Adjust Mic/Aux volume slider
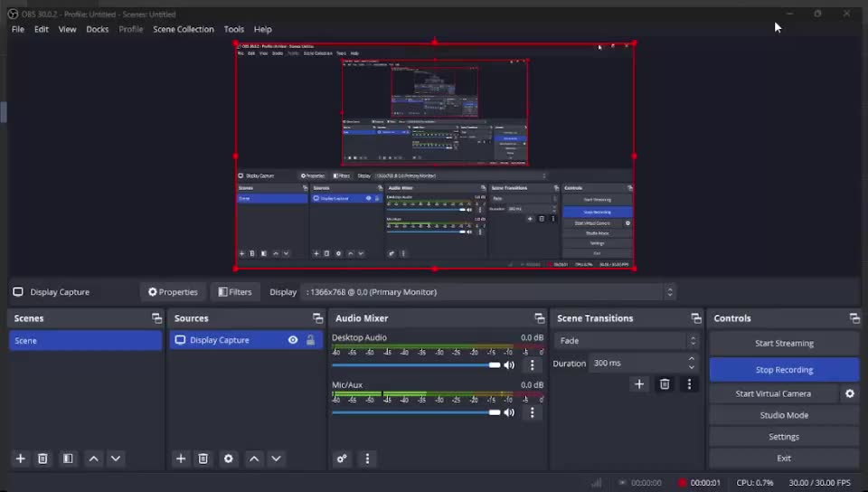The image size is (868, 492). click(416, 412)
